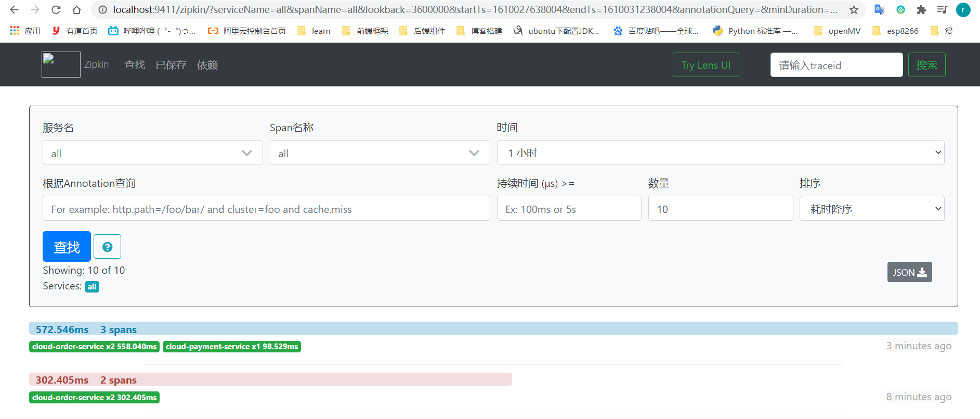Open the 依赖 navigation tab
This screenshot has width=980, height=419.
pyautogui.click(x=207, y=65)
